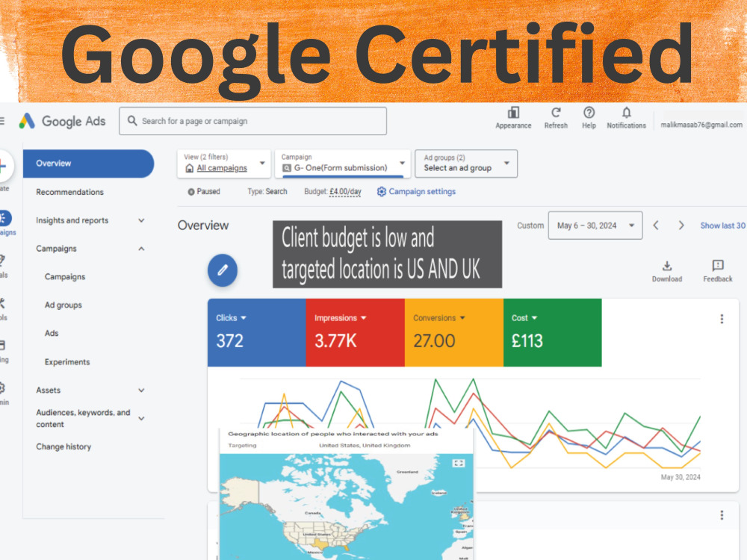Select the green Cost scorecard tile

pos(553,332)
